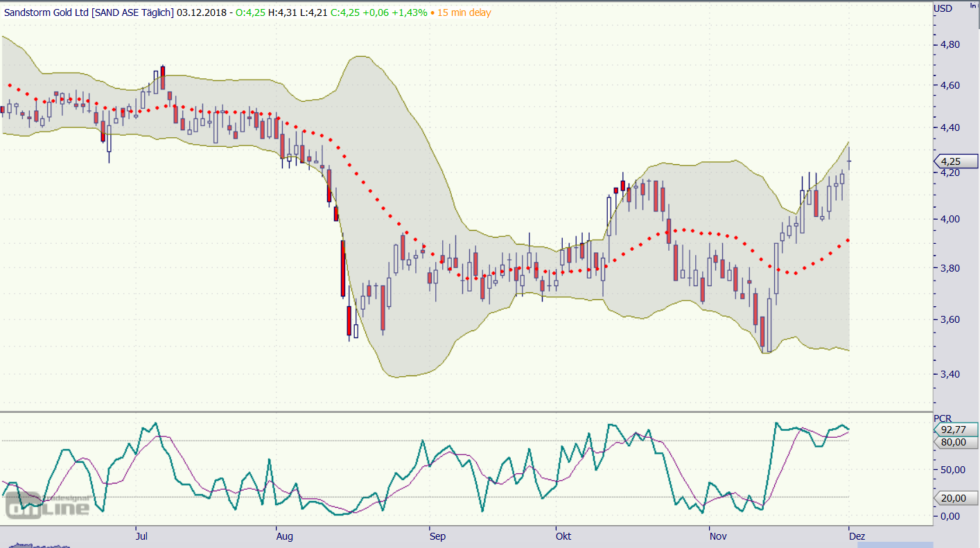
Task: Click the "4,40" price axis label
Action: tap(950, 127)
